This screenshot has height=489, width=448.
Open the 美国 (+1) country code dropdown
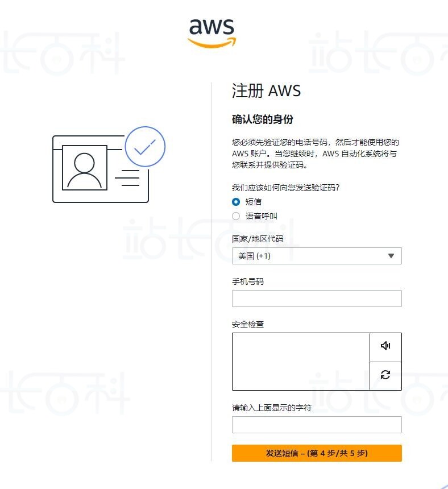click(x=317, y=256)
